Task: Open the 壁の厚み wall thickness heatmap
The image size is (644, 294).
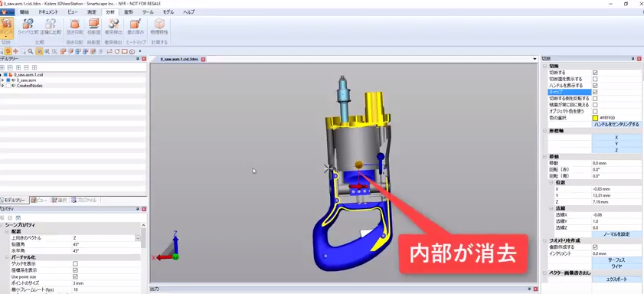Action: click(x=135, y=27)
